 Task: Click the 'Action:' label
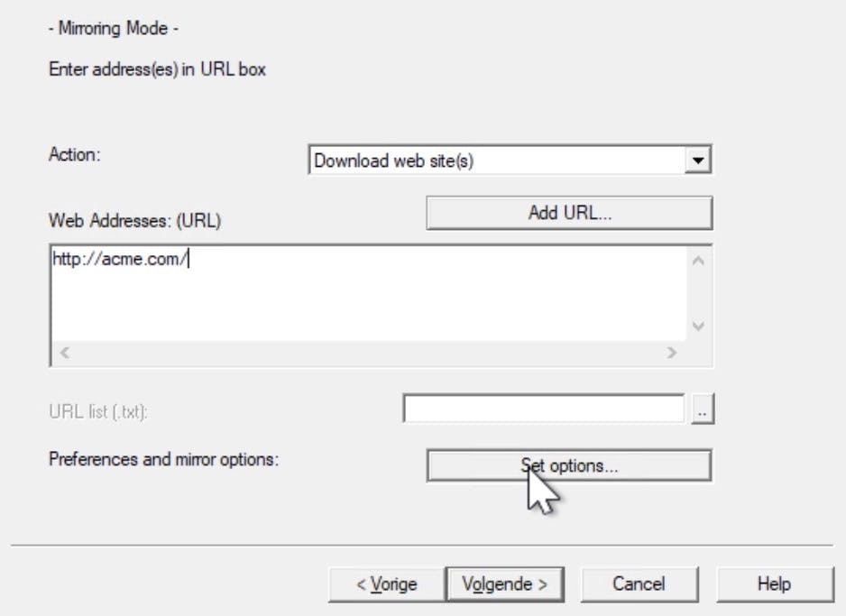coord(75,154)
